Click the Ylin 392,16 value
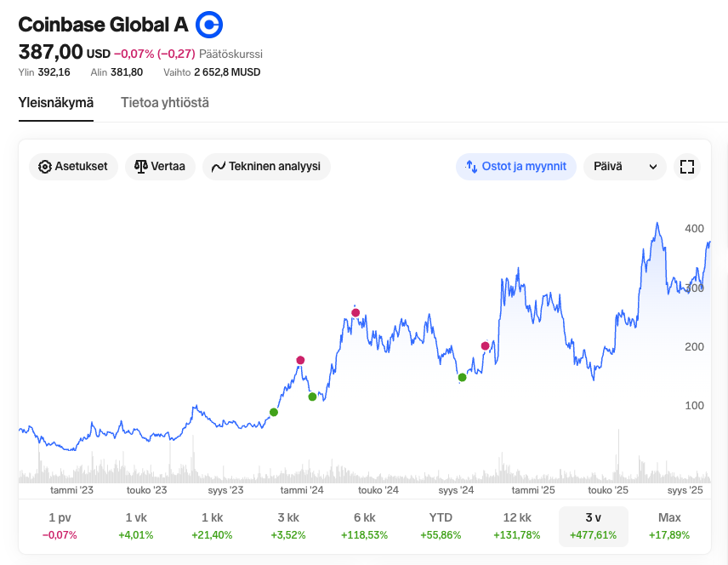The width and height of the screenshot is (728, 565). pyautogui.click(x=54, y=72)
